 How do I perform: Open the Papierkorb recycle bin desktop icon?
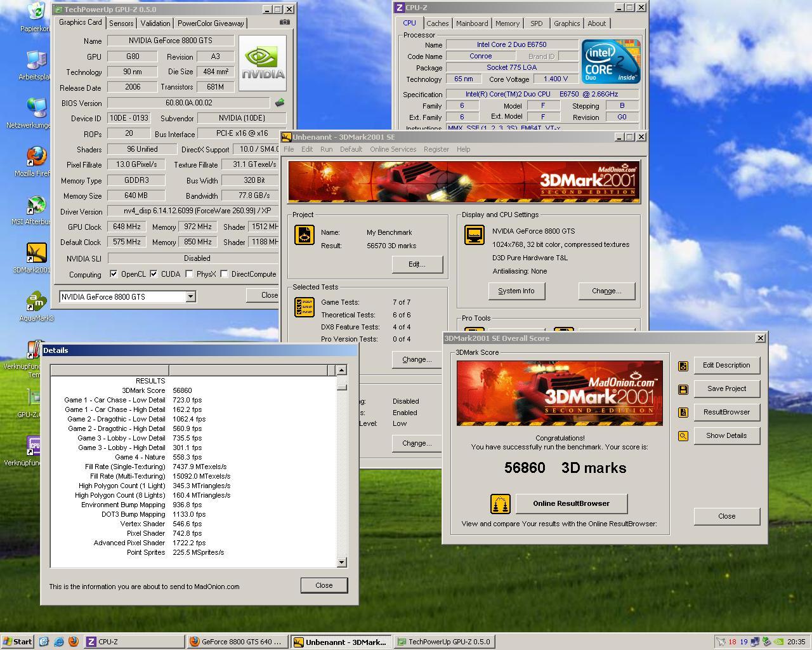click(37, 11)
